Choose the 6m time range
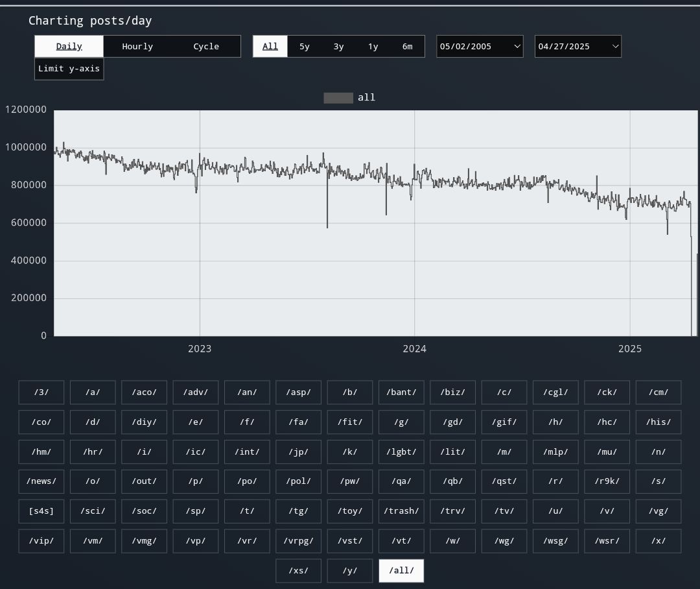 [407, 47]
